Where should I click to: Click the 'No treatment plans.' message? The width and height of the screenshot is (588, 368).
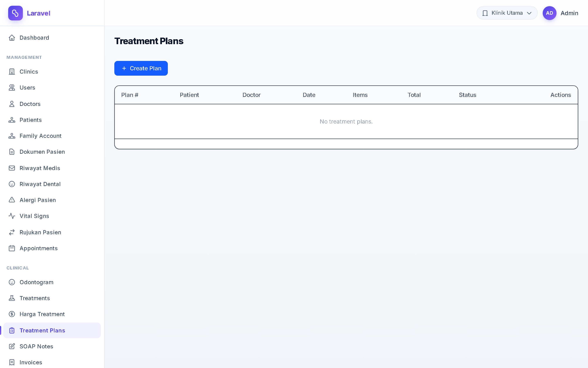click(x=346, y=121)
